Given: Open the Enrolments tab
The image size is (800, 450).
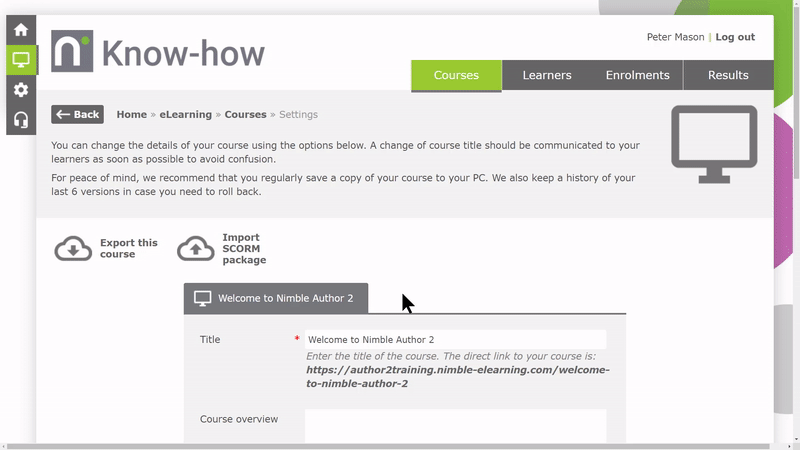Looking at the screenshot, I should point(637,75).
